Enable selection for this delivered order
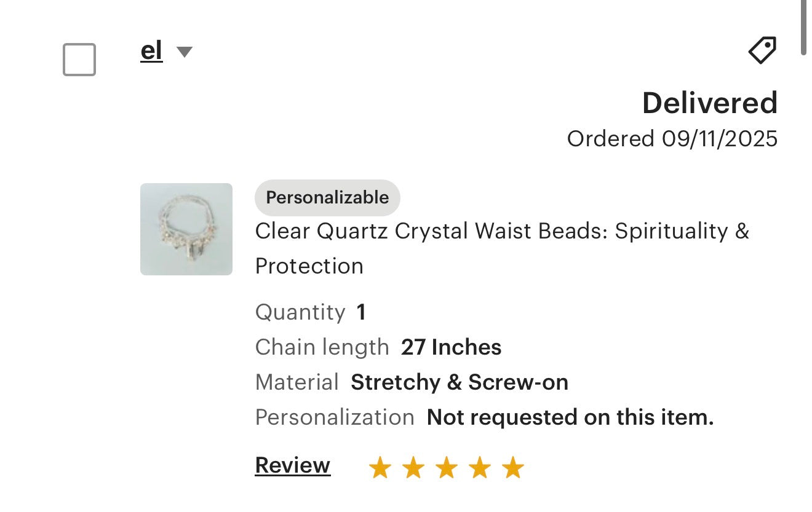 (79, 60)
